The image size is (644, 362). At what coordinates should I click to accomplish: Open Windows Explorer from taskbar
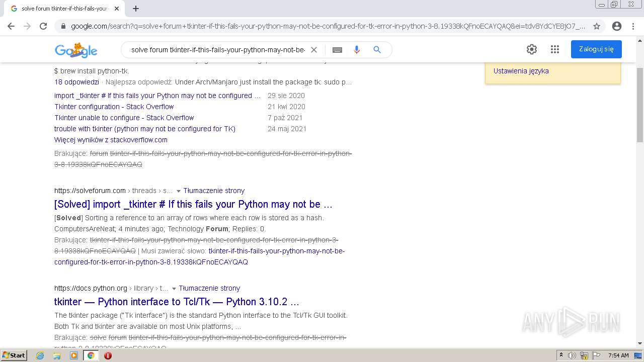pos(57,355)
